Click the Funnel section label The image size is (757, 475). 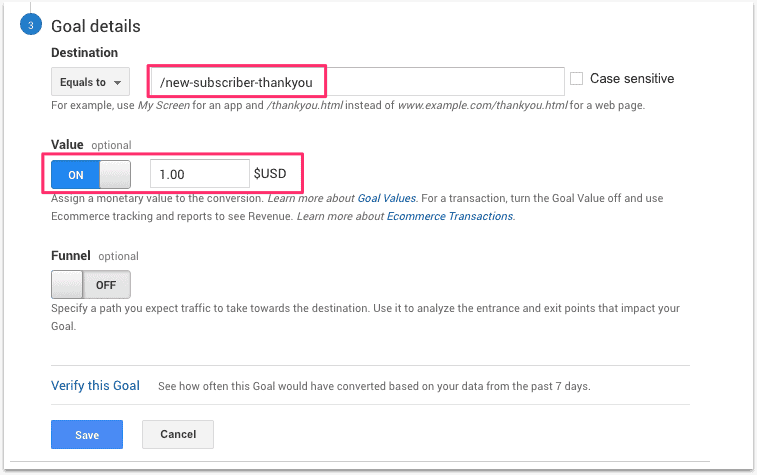(71, 255)
